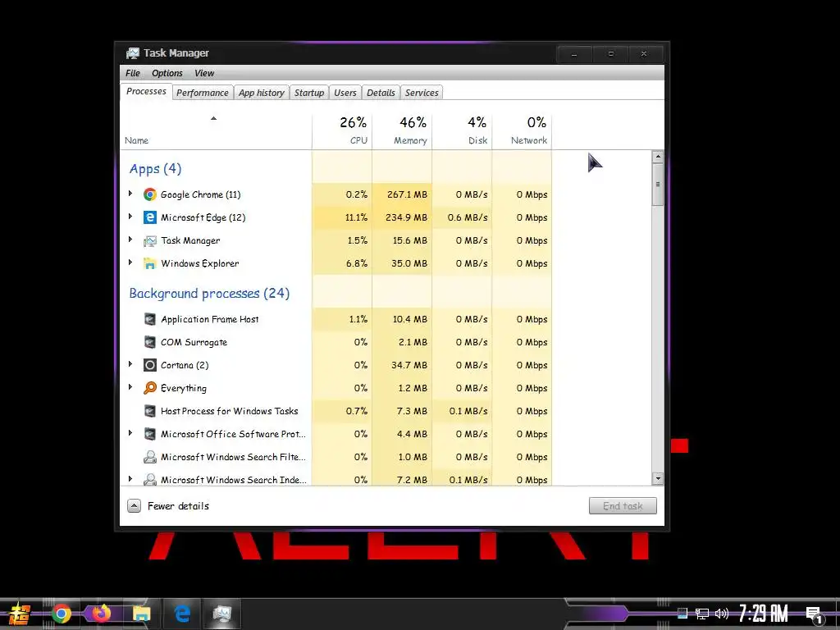Sort processes by CPU column
Viewport: 840px width, 630px height.
coord(342,131)
